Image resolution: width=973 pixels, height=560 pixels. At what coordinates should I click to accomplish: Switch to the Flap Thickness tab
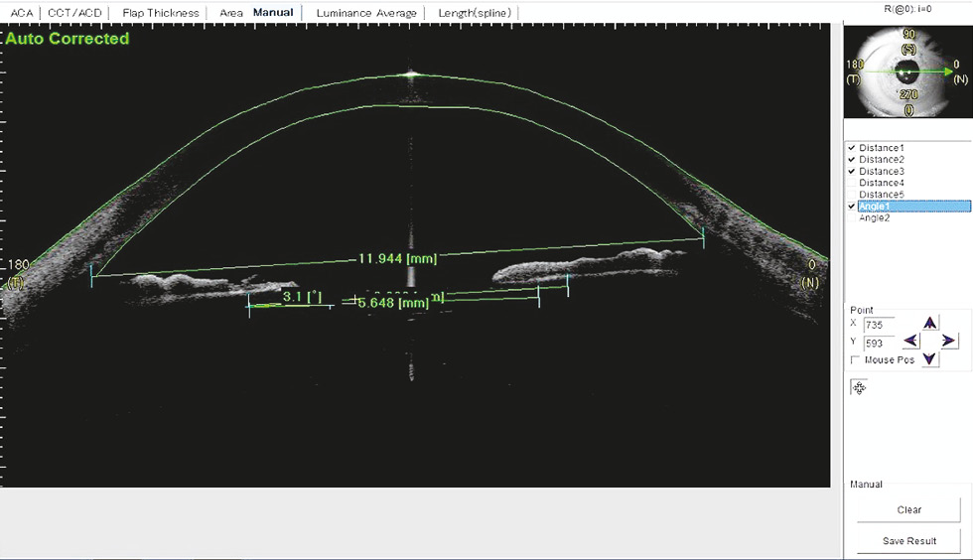(161, 13)
